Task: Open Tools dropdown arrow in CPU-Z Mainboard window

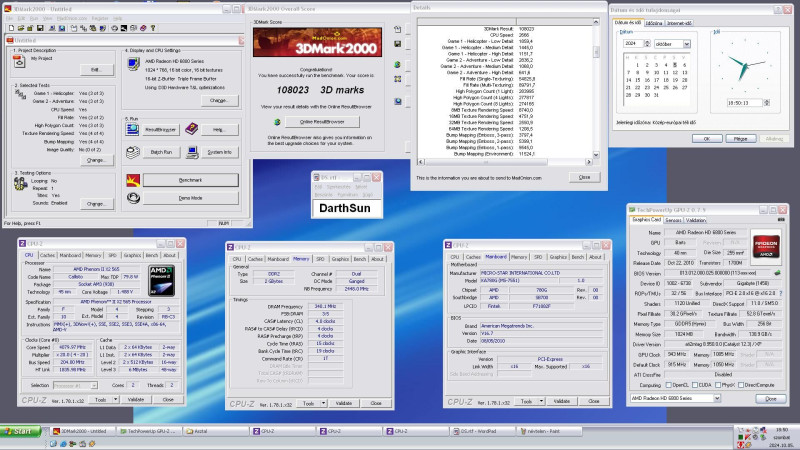Action: click(x=541, y=402)
